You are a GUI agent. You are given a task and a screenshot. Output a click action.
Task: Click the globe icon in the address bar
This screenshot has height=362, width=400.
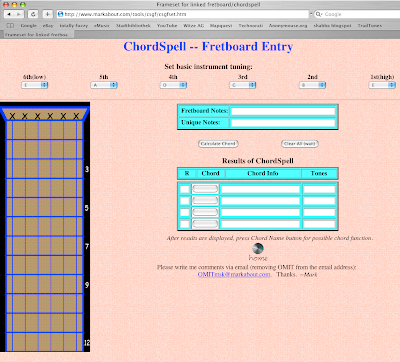60,14
